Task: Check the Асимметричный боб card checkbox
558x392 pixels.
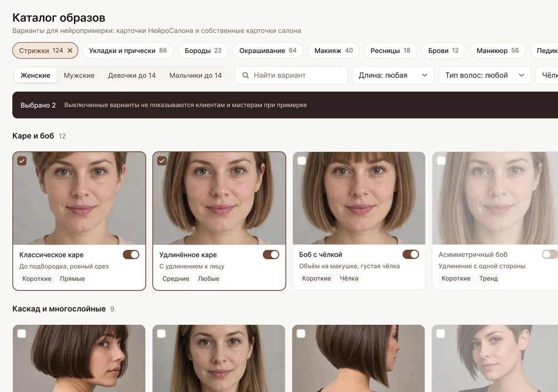Action: coord(441,161)
